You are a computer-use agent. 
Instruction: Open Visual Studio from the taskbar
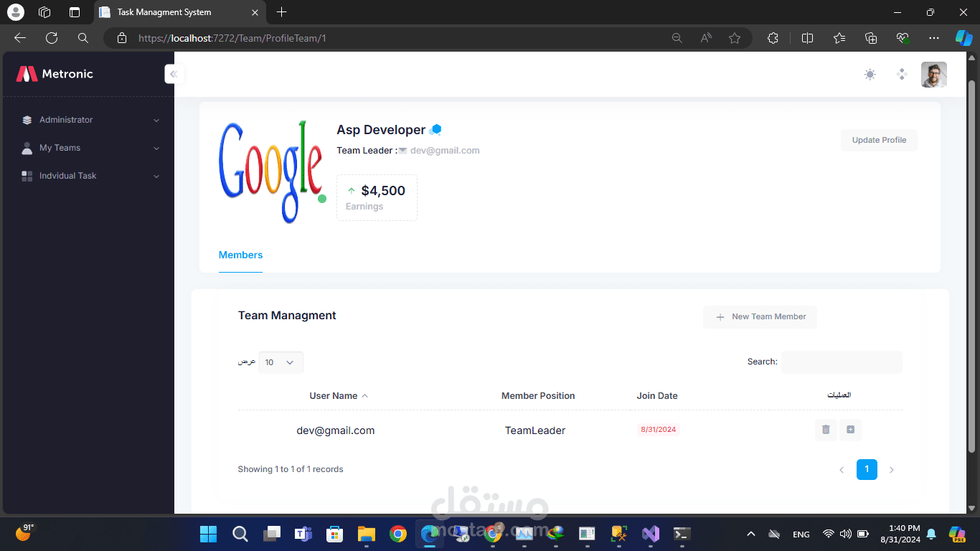click(651, 534)
